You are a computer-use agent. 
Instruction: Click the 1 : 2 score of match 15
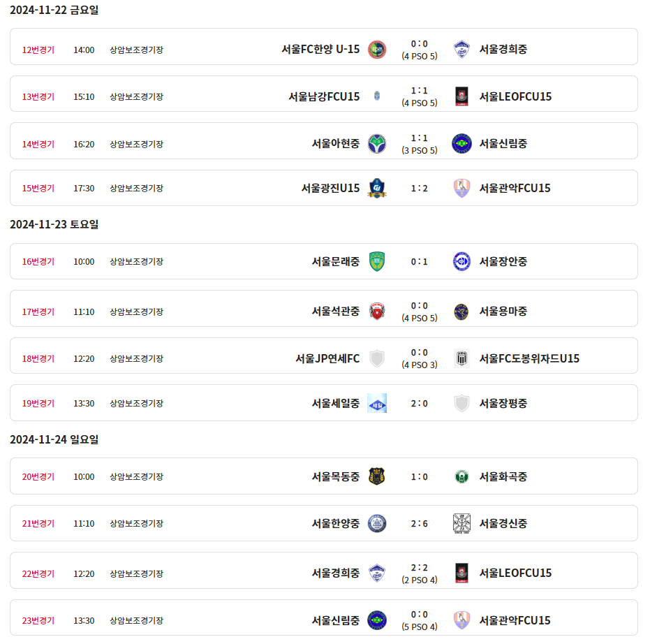pos(419,188)
